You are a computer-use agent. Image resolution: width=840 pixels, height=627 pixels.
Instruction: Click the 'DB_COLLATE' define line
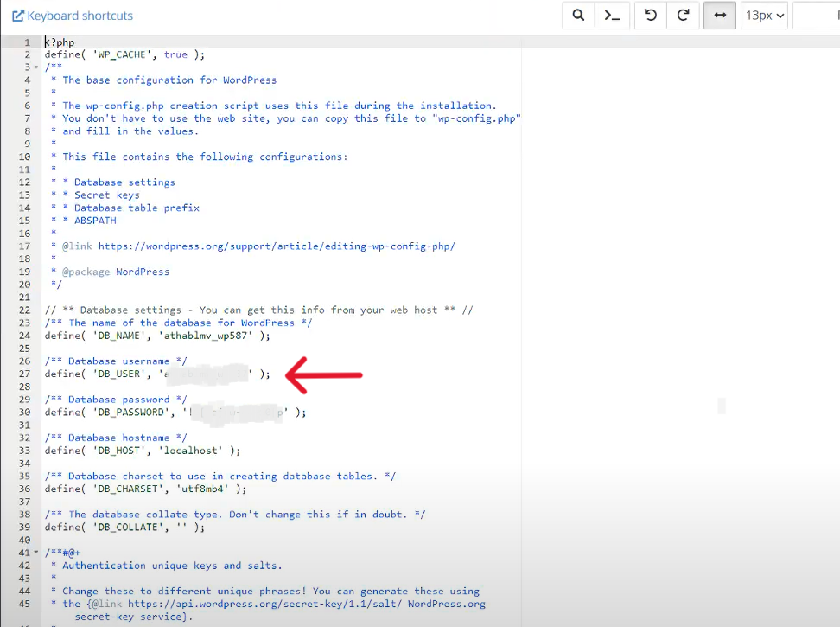(124, 528)
